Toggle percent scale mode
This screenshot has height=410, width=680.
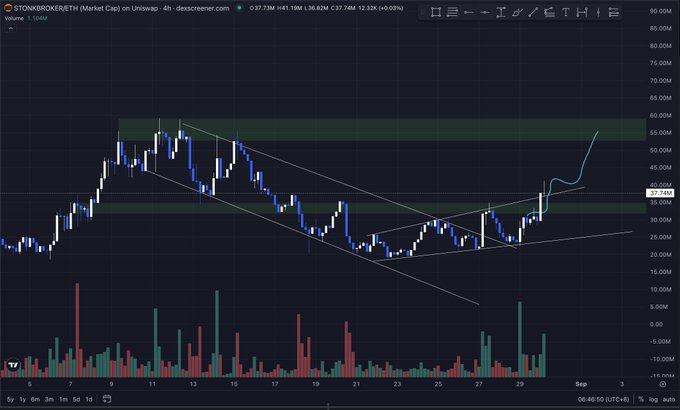[x=641, y=399]
